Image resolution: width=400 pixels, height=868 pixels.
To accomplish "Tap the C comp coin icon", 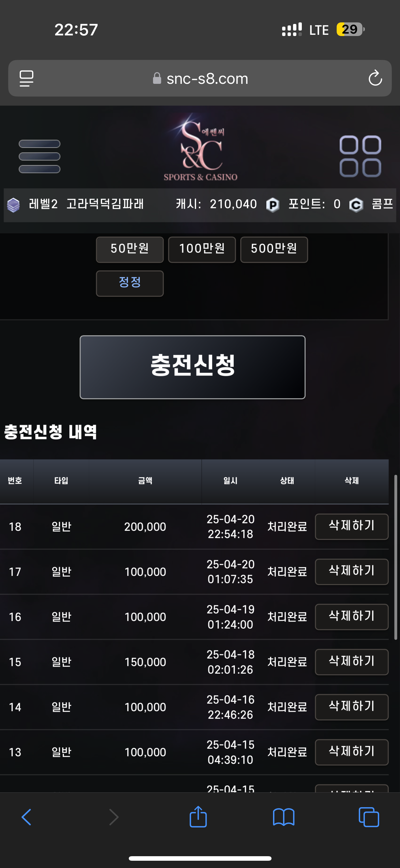I will (x=356, y=205).
